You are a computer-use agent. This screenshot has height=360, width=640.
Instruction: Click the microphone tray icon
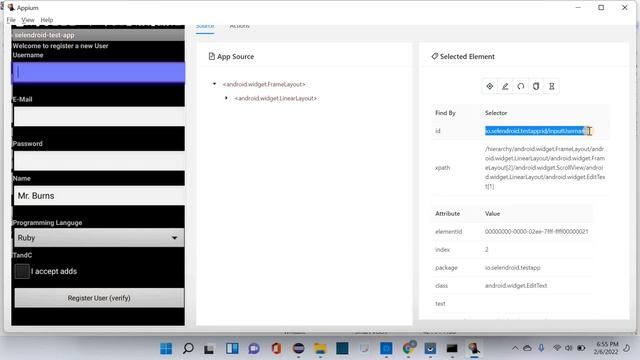[541, 348]
